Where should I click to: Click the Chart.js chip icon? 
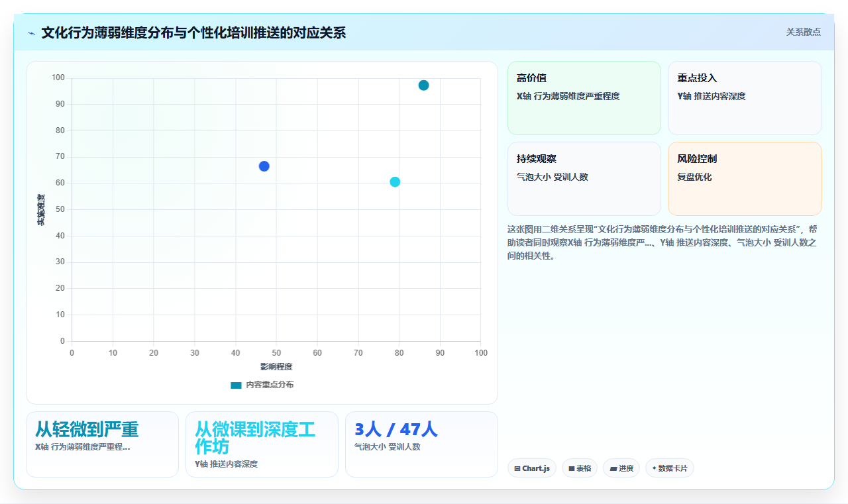[517, 469]
